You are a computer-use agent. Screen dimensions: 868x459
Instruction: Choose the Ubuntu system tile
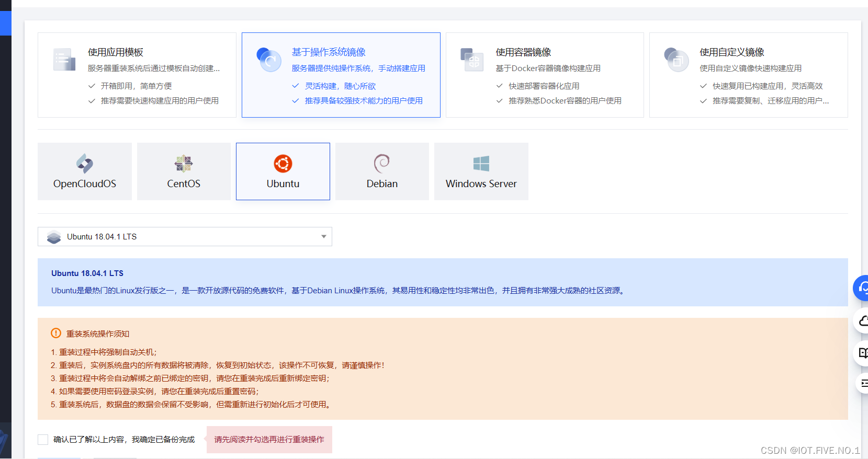coord(283,171)
